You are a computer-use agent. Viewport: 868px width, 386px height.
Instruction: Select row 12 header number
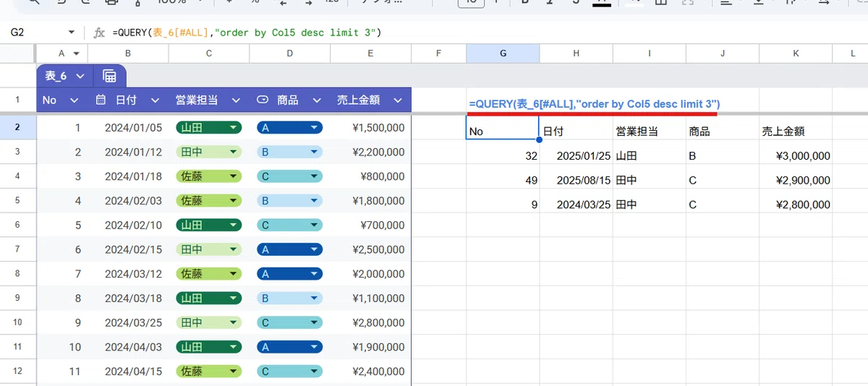[x=18, y=372]
